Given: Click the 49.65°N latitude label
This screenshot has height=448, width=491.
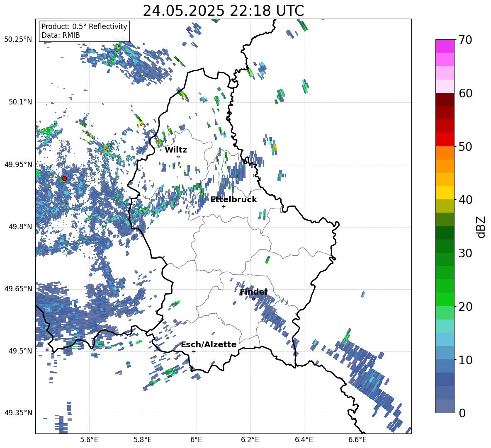Looking at the screenshot, I should [18, 288].
